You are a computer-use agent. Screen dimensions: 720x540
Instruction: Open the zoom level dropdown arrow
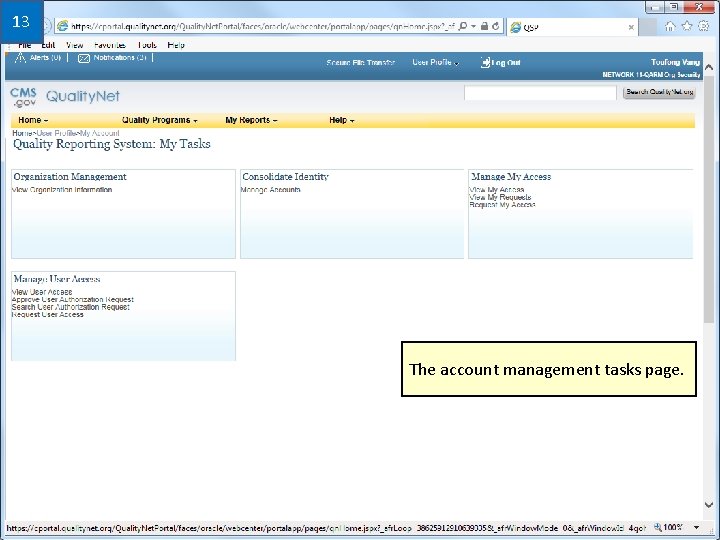(697, 527)
